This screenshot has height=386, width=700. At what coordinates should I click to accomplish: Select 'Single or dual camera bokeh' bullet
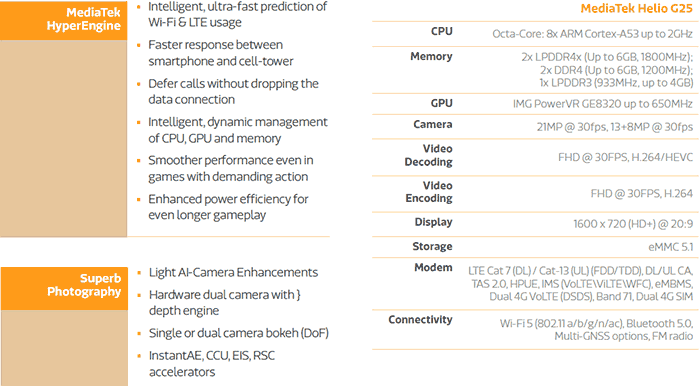click(238, 333)
